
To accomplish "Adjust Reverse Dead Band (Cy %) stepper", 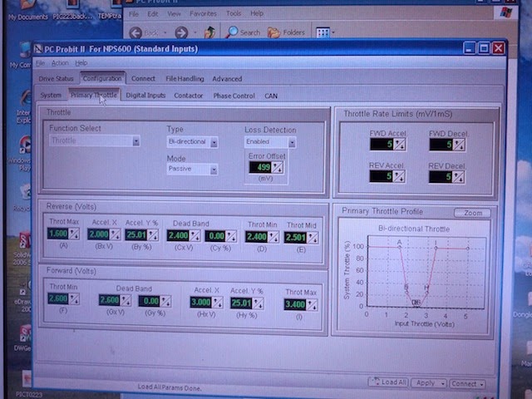I will click(231, 236).
